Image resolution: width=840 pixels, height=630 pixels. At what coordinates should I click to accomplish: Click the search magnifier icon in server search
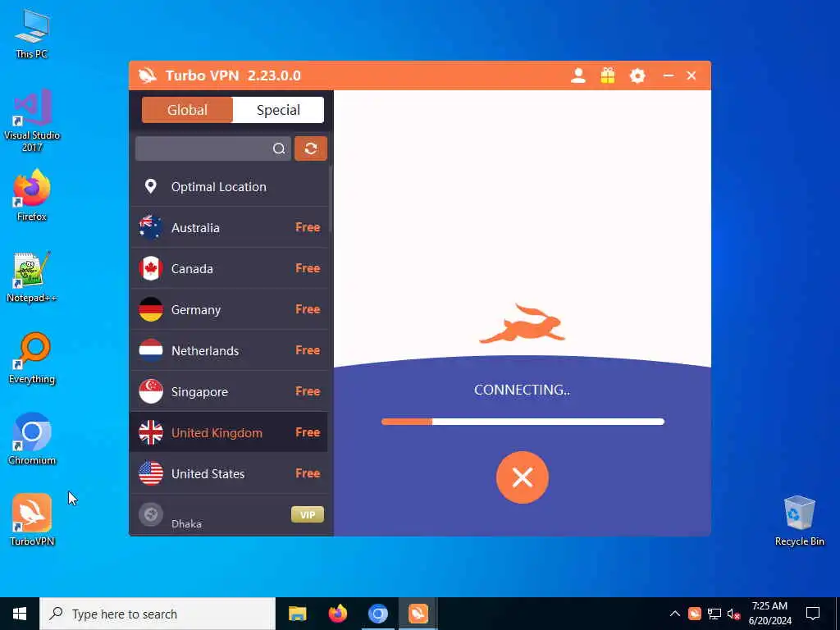click(279, 148)
